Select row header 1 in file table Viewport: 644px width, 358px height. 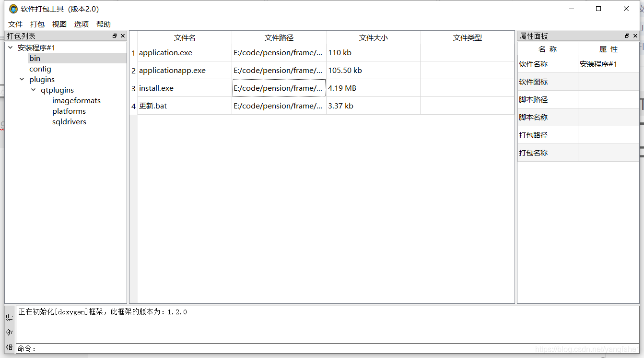[133, 53]
